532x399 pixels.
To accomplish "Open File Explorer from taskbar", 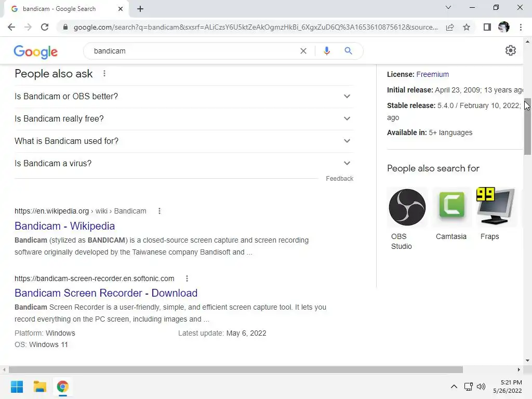I will coord(39,387).
